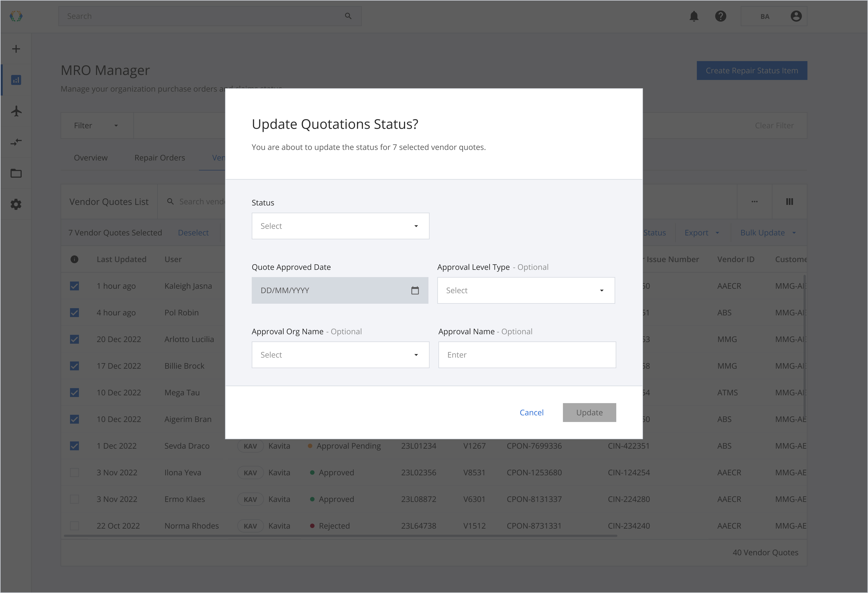Uncheck the Arlotto Lucilia row checkbox
This screenshot has height=593, width=868.
74,339
